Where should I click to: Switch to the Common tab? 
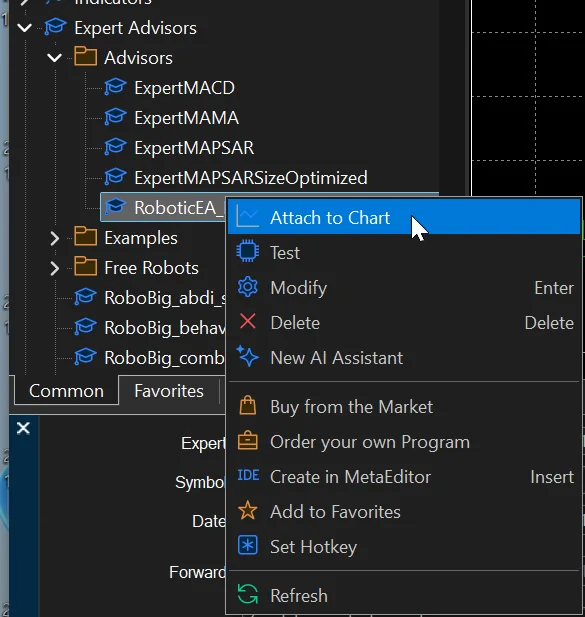pos(66,391)
